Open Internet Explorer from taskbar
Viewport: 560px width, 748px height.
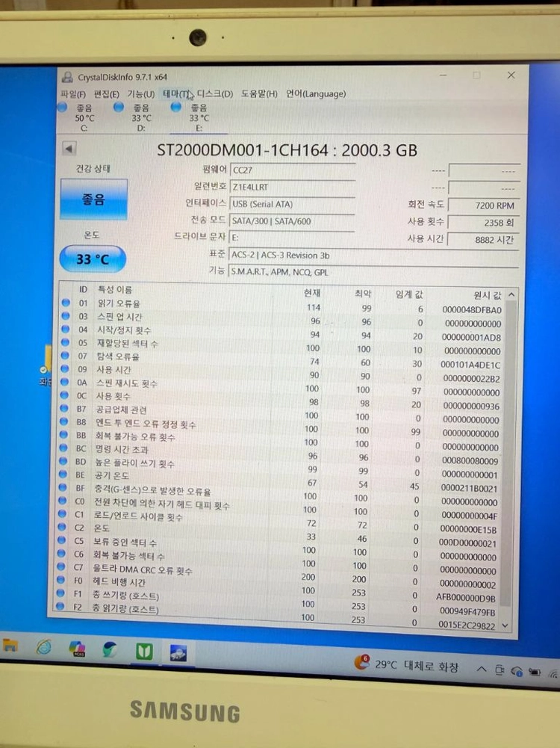pos(44,647)
